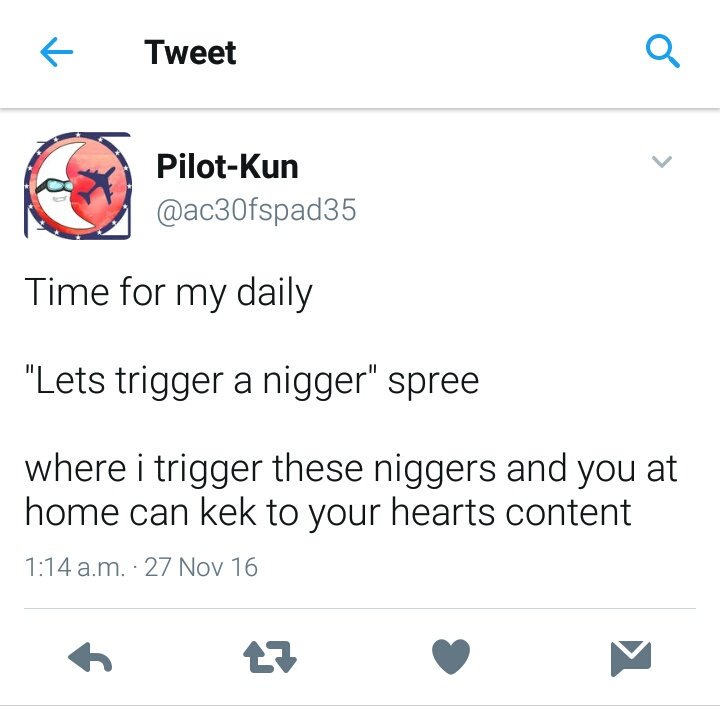Retweet Pilot-Kun's tweet
720x706 pixels.
coord(270,657)
